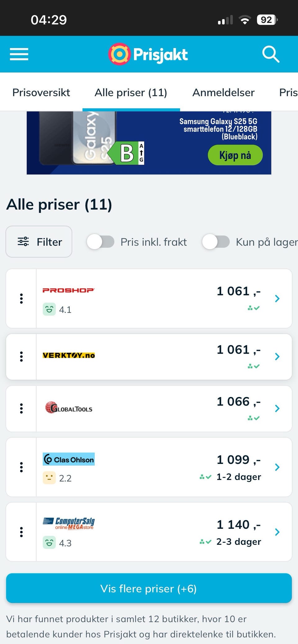Tap the Verktøy.no 1 061,- price
298x644 pixels.
[238, 350]
